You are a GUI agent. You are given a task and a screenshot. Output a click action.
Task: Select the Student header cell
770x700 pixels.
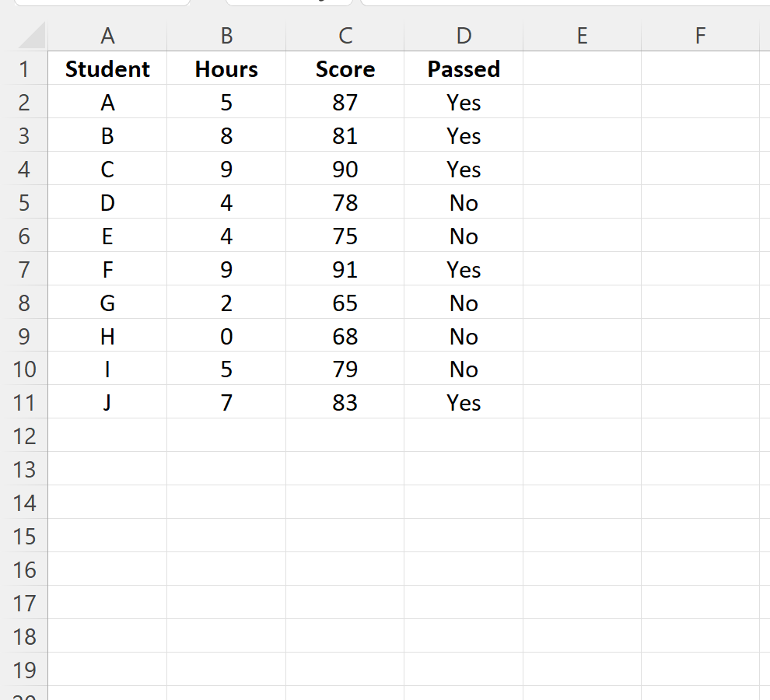tap(107, 68)
